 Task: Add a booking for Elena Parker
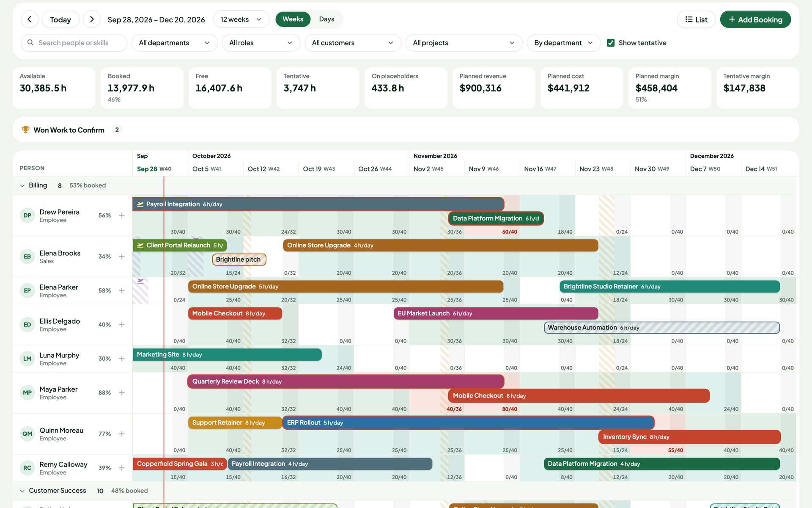(122, 290)
